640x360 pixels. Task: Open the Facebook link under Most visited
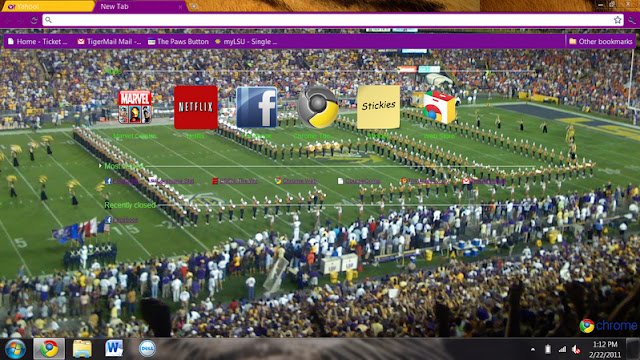122,181
